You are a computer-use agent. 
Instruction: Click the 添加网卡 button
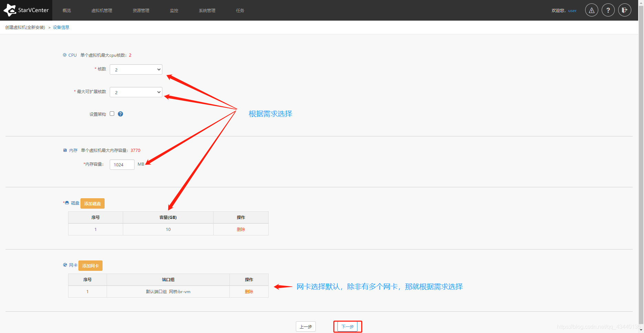coord(90,266)
